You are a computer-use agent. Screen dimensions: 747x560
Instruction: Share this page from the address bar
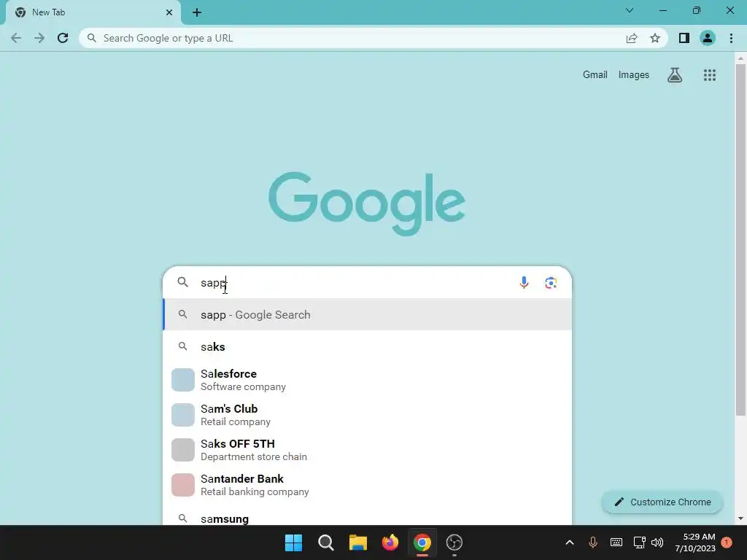pyautogui.click(x=632, y=38)
